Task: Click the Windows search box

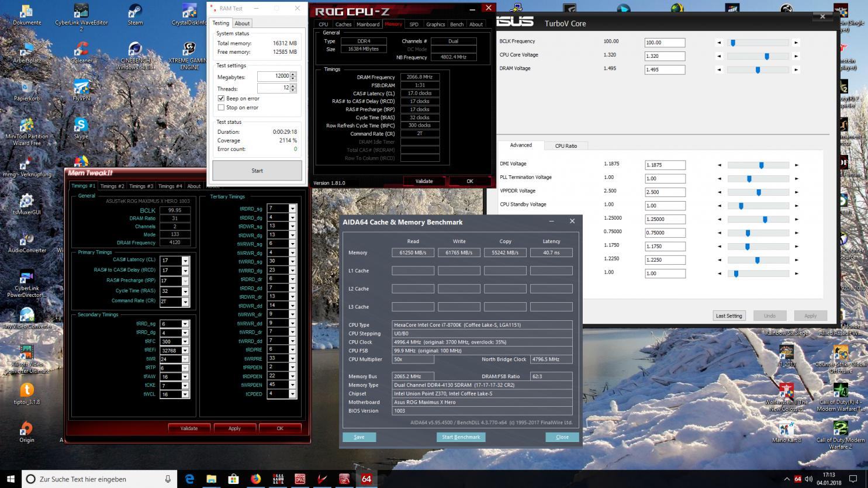Action: pyautogui.click(x=100, y=479)
